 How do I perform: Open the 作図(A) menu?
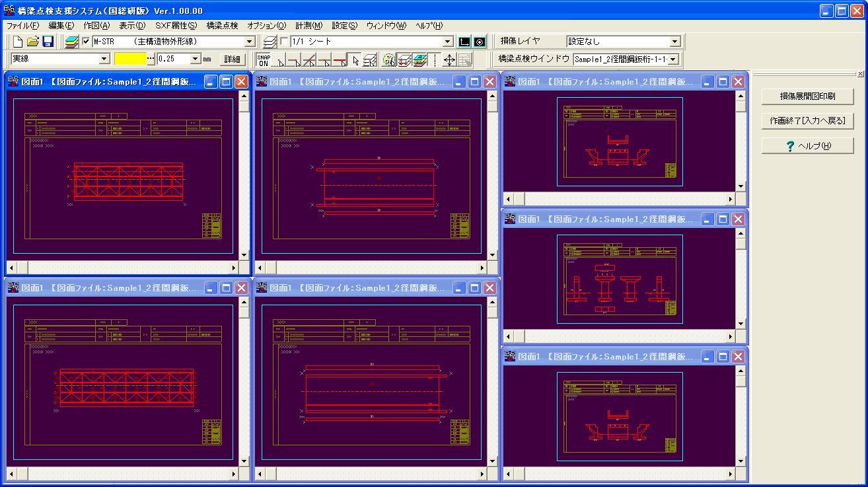tap(96, 26)
